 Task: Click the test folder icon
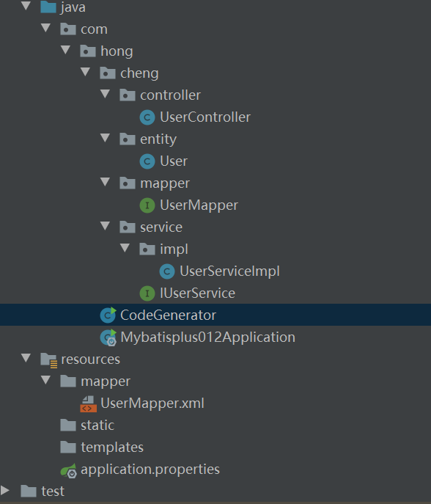[29, 491]
